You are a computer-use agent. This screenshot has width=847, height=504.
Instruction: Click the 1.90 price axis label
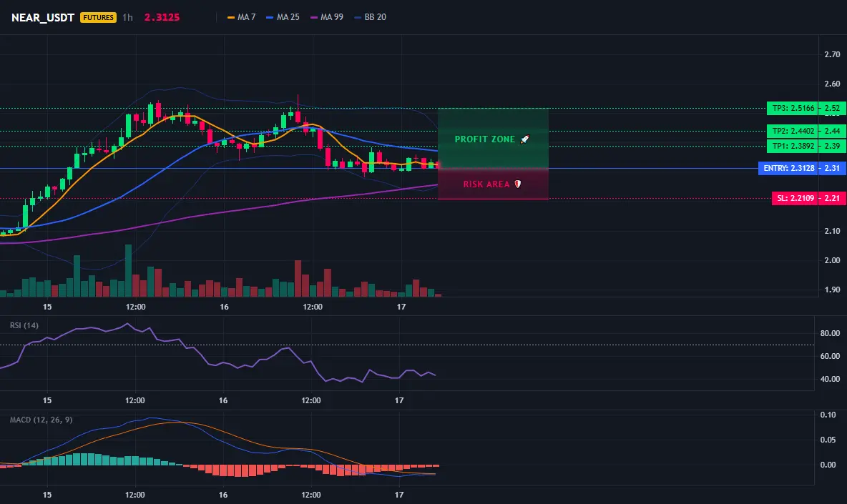coord(832,290)
